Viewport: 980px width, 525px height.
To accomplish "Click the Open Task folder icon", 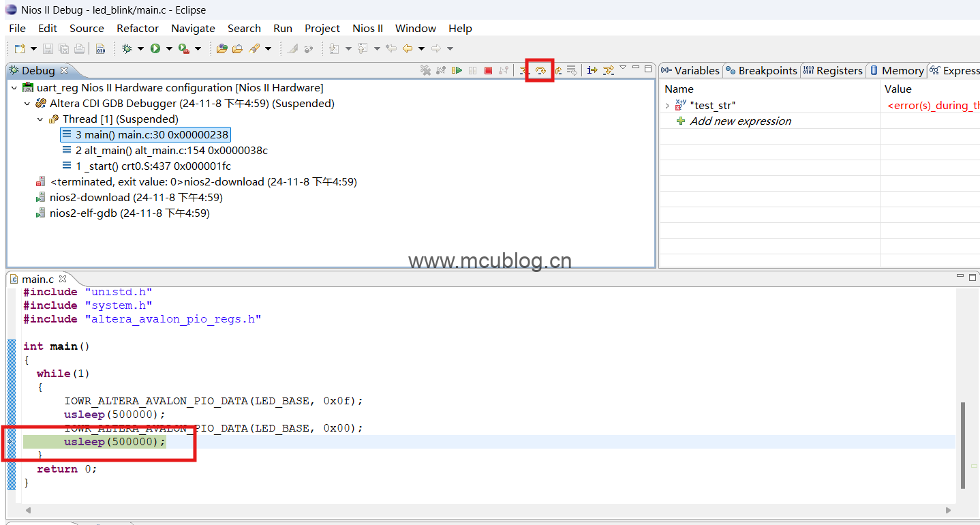I will 237,48.
